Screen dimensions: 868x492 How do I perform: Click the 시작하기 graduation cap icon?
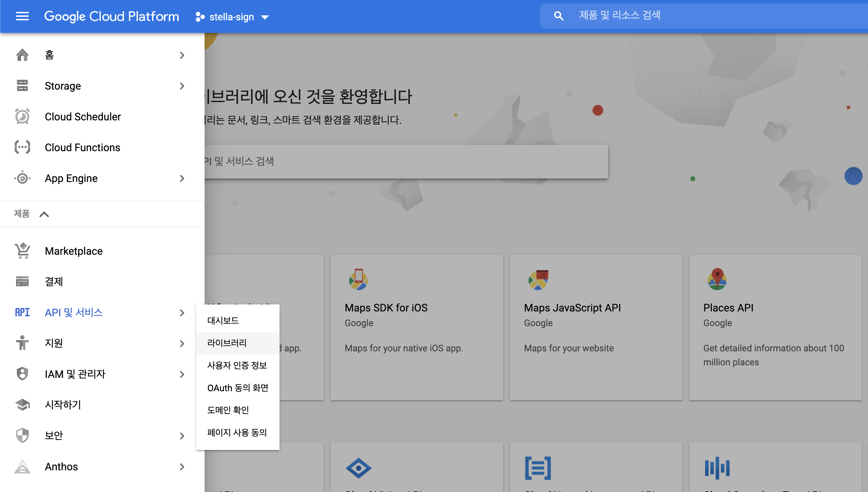tap(22, 405)
